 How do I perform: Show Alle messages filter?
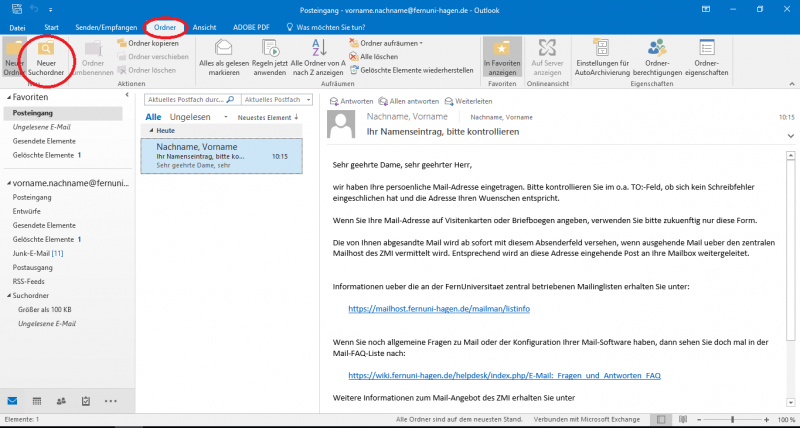153,117
